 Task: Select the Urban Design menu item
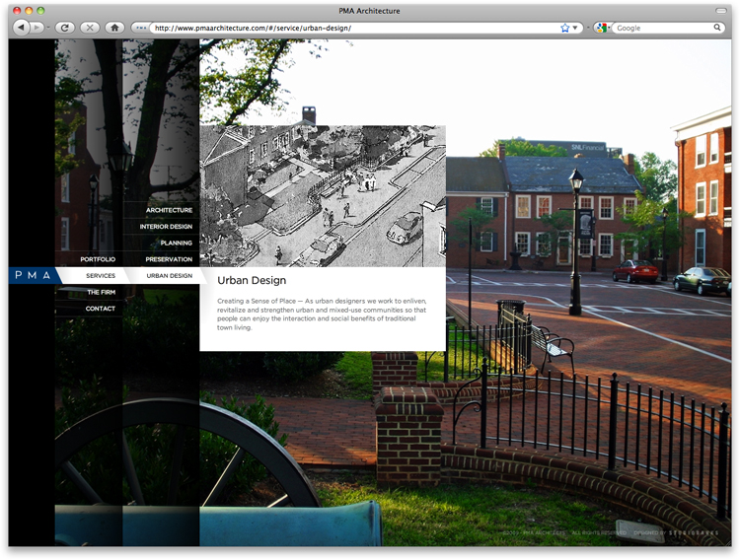[x=169, y=275]
